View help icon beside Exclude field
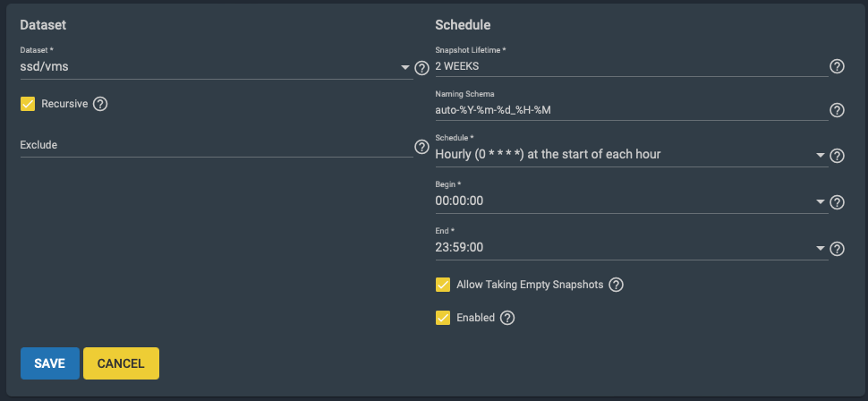 point(421,147)
